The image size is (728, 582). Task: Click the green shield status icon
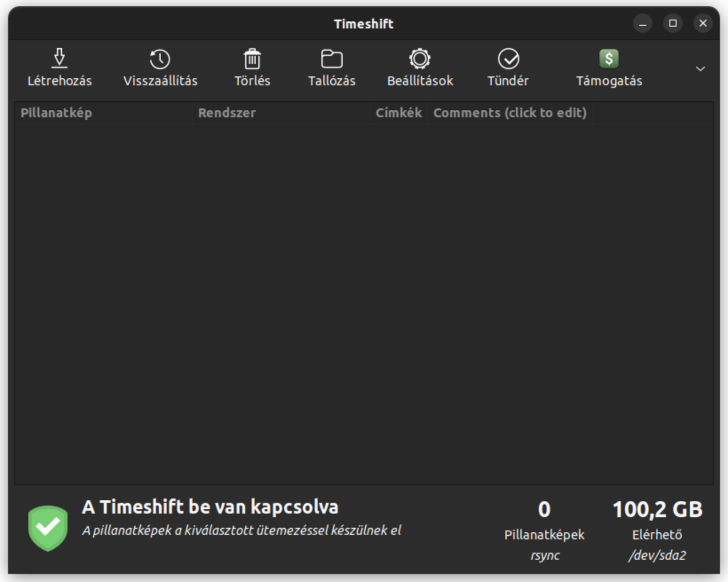point(48,528)
